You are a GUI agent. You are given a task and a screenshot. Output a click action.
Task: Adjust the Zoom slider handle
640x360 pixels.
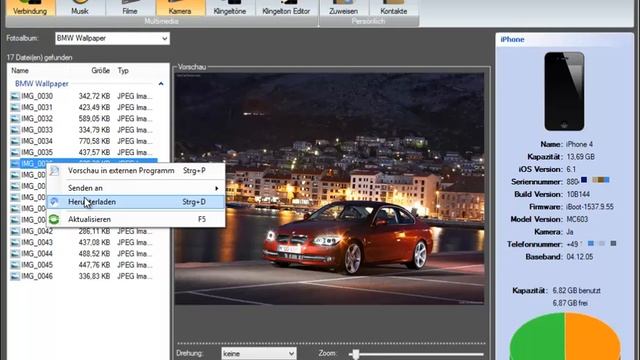click(356, 354)
